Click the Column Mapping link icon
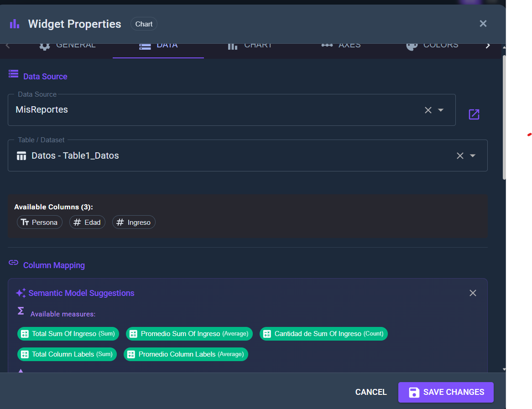Viewport: 532px width, 409px height. pyautogui.click(x=13, y=262)
